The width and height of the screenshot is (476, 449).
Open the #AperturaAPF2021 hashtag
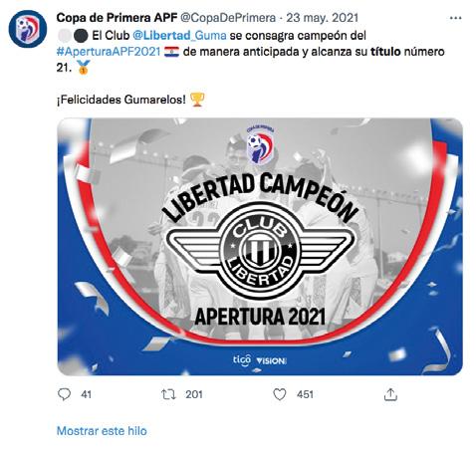[109, 52]
